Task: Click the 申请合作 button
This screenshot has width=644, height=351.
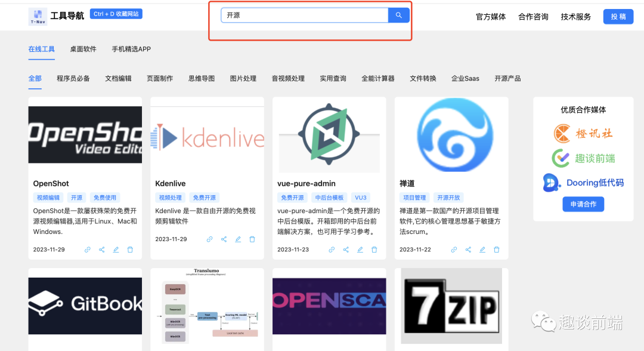Action: click(583, 204)
